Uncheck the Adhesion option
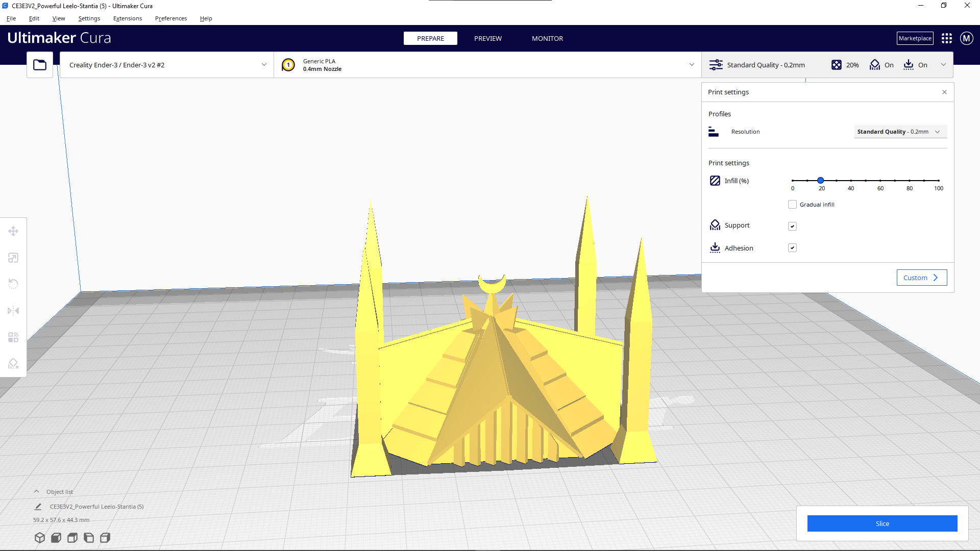980x551 pixels. point(792,247)
